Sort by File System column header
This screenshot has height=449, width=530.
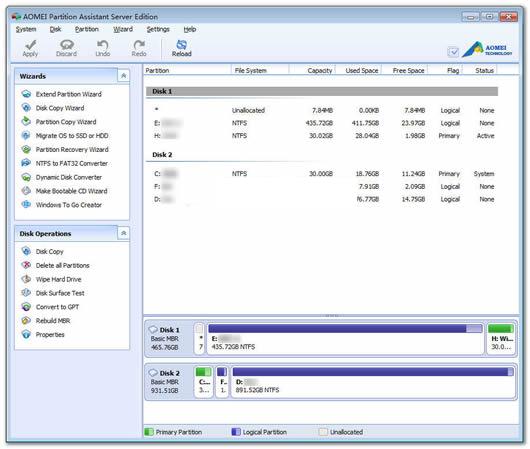[260, 70]
